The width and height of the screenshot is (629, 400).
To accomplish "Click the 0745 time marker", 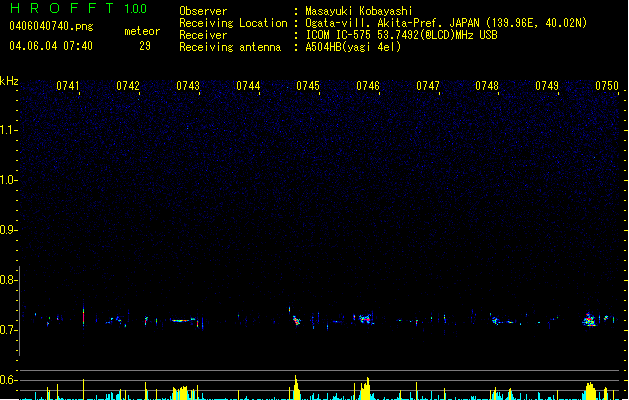I will 308,86.
